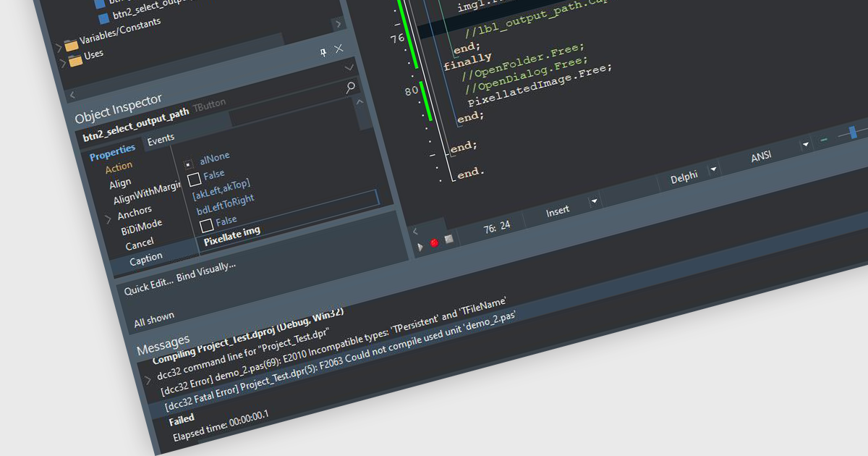Start macro recording with the red record button
Viewport: 868px width, 456px height.
coord(434,242)
